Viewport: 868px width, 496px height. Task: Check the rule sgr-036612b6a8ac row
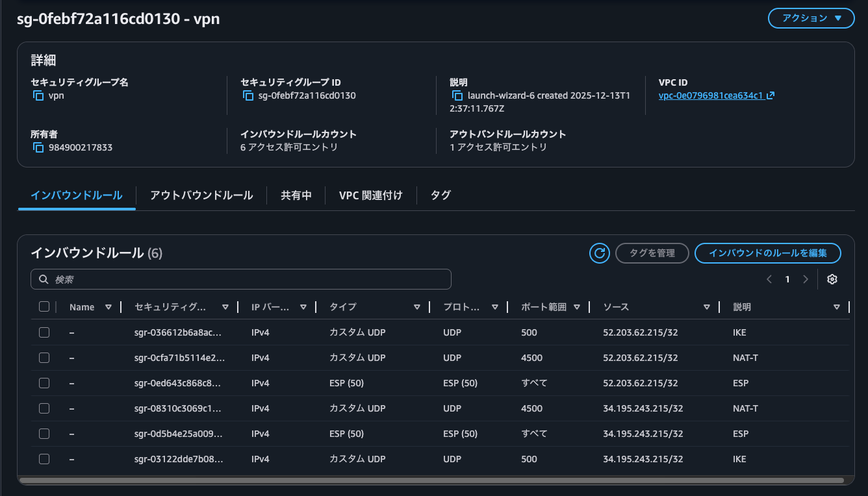tap(44, 332)
